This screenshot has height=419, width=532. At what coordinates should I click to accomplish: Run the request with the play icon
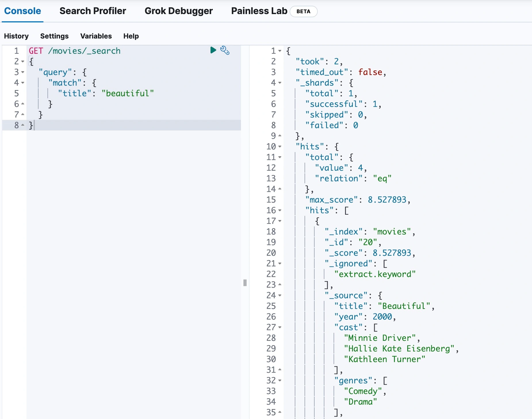213,50
